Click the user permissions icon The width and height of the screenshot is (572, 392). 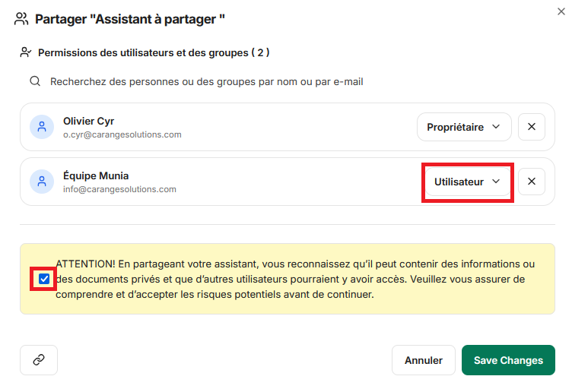point(26,52)
